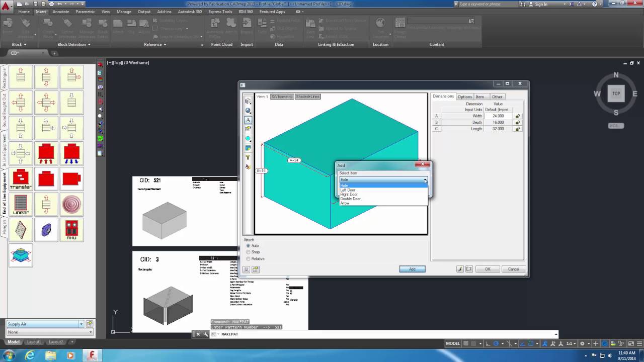The width and height of the screenshot is (644, 362).
Task: Click the MODEL status bar button
Action: click(453, 343)
